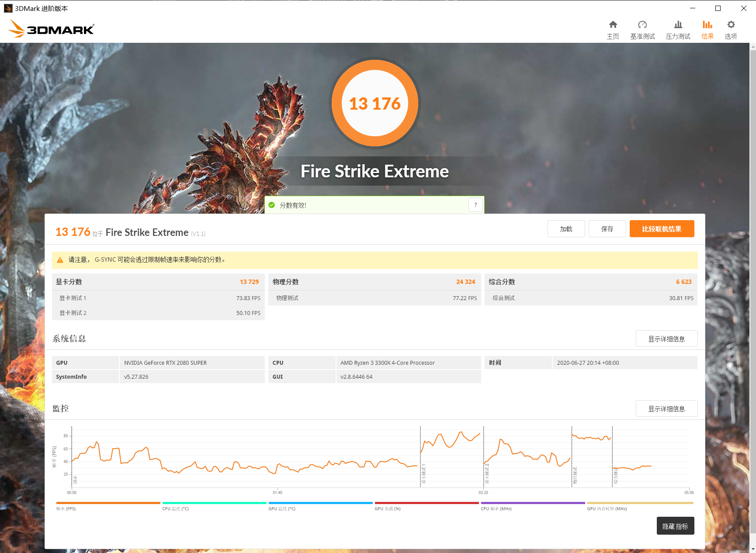Toggle the red GPU 负载 (%) legend indicator
756x553 pixels.
tap(427, 506)
